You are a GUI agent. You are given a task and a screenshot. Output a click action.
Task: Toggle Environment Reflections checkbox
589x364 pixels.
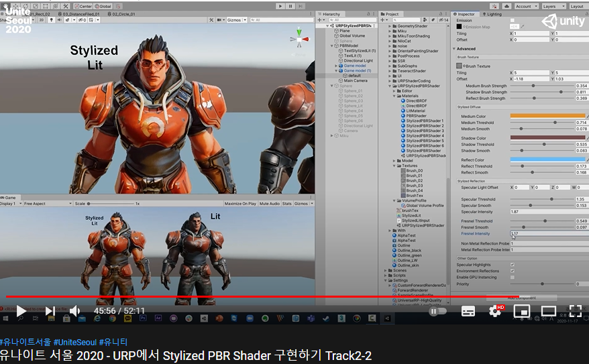pyautogui.click(x=513, y=271)
